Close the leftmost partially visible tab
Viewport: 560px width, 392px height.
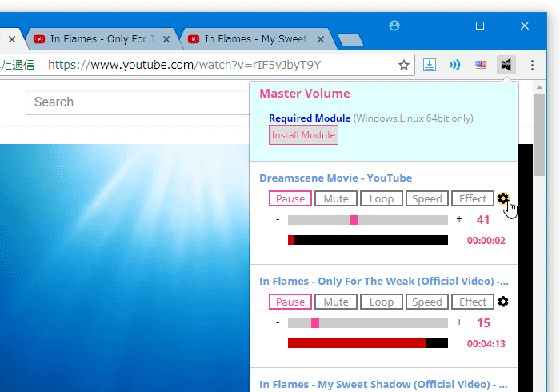click(x=12, y=39)
